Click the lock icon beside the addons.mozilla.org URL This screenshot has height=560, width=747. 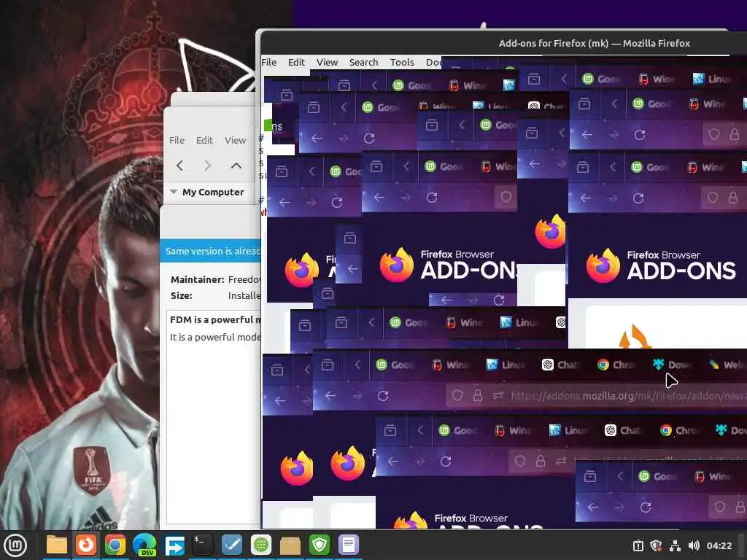(x=477, y=396)
